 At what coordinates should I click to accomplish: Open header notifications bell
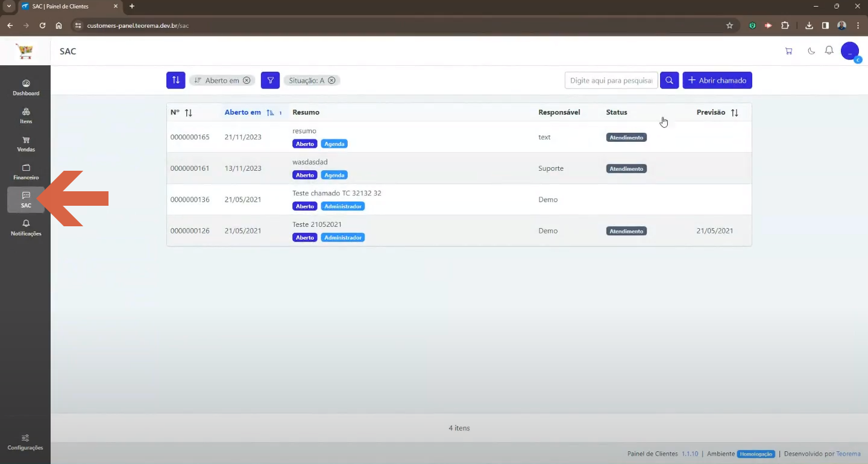click(829, 51)
